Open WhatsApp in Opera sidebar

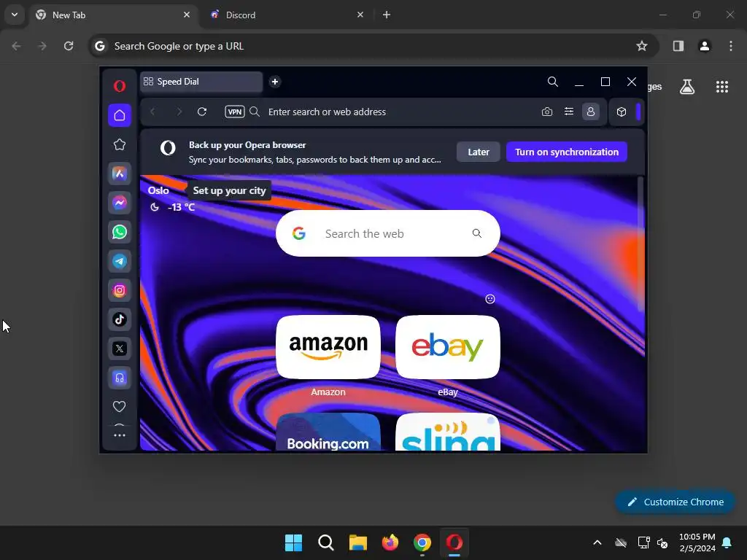pyautogui.click(x=120, y=232)
